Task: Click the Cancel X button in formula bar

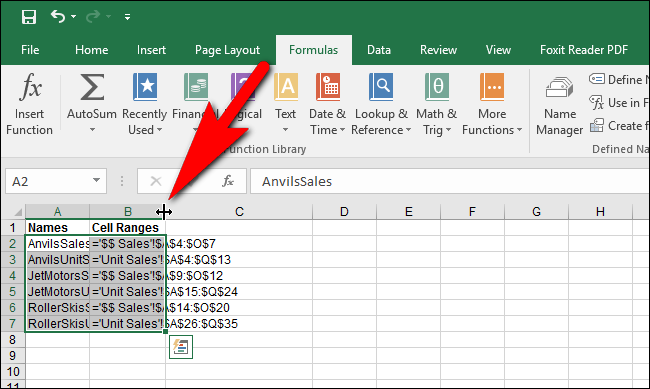Action: tap(156, 181)
